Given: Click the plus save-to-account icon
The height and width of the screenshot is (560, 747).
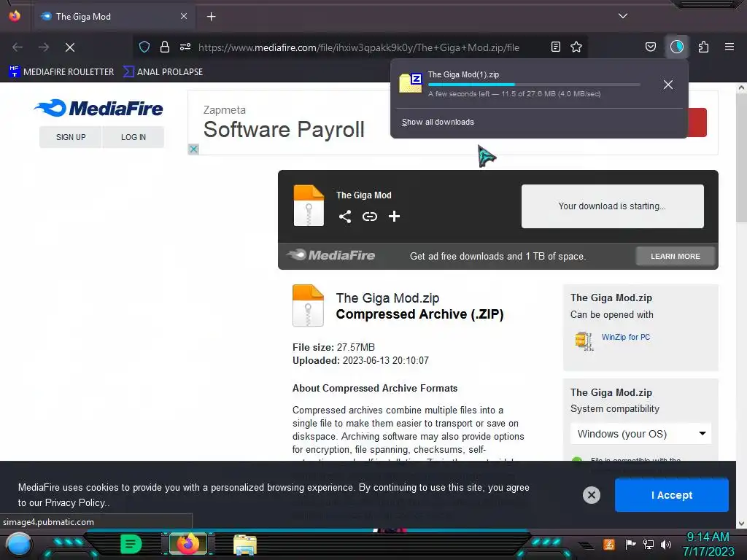Looking at the screenshot, I should (x=394, y=217).
